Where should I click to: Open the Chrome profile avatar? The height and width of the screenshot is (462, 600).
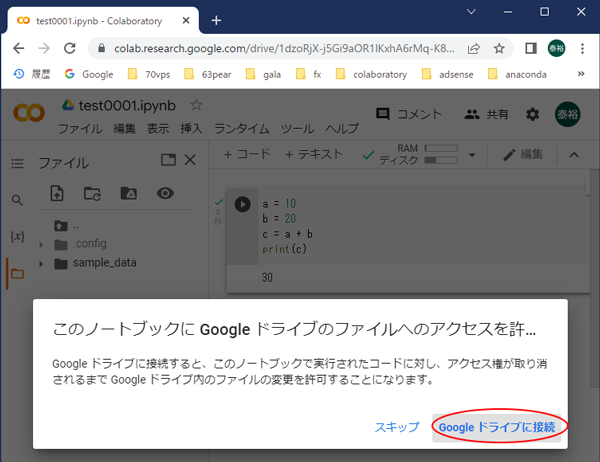556,48
